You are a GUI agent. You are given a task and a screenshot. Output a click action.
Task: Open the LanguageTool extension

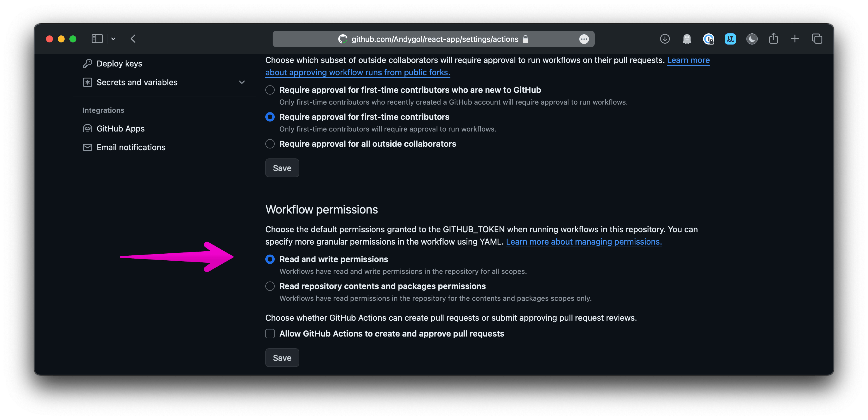click(x=730, y=39)
